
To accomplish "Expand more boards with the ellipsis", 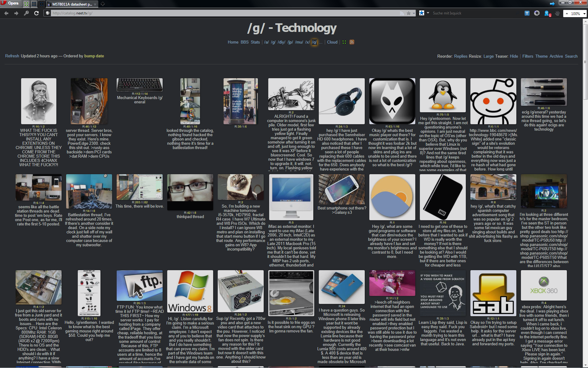I will click(321, 42).
